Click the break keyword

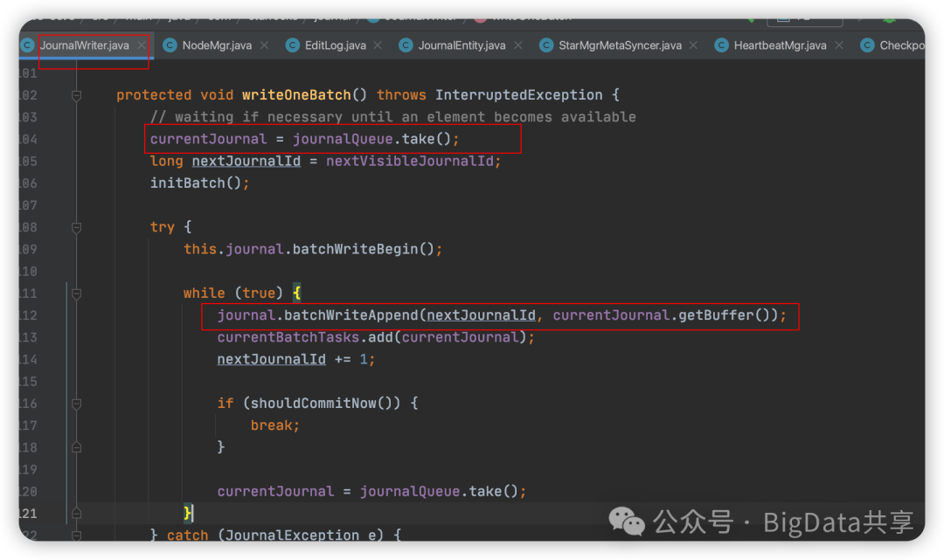coord(271,425)
